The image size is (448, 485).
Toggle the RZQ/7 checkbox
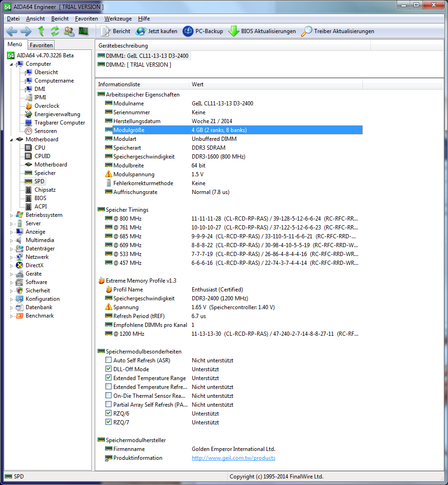[108, 422]
